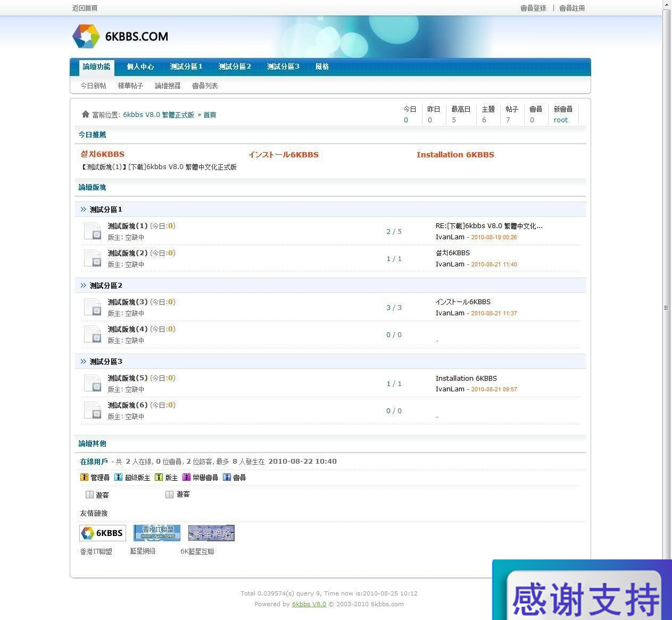The width and height of the screenshot is (672, 620).
Task: Open forum icon for 測試版塊(6)
Action: (93, 410)
